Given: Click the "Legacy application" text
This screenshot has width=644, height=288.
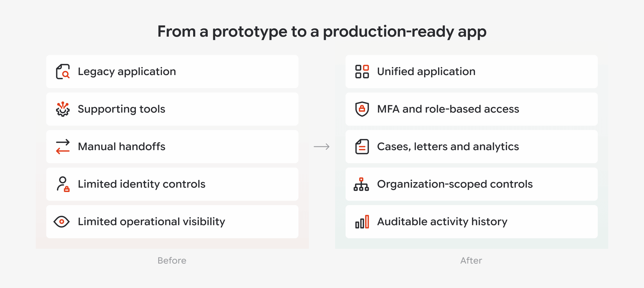Looking at the screenshot, I should (127, 72).
